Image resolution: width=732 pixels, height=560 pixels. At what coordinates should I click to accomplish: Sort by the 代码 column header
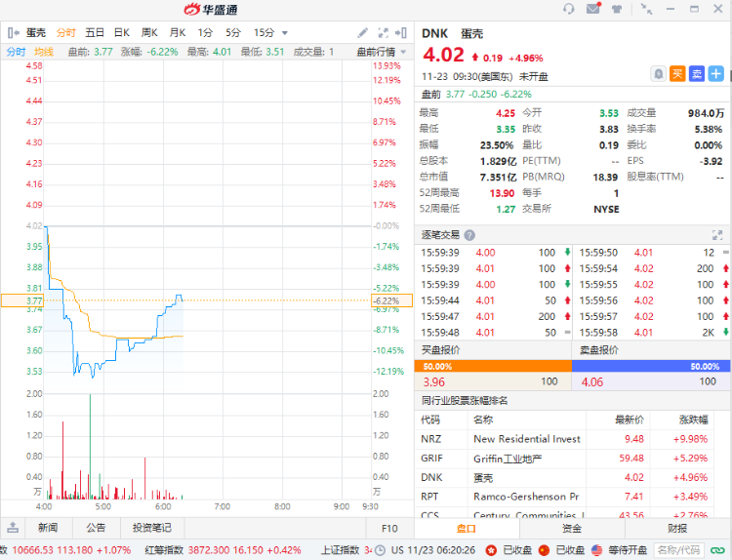(430, 420)
